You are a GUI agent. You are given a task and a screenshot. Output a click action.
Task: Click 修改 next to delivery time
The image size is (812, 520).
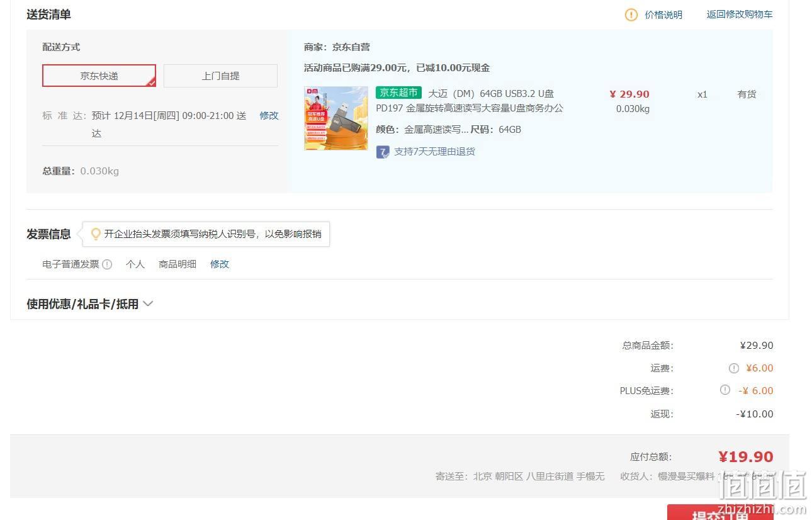(269, 115)
